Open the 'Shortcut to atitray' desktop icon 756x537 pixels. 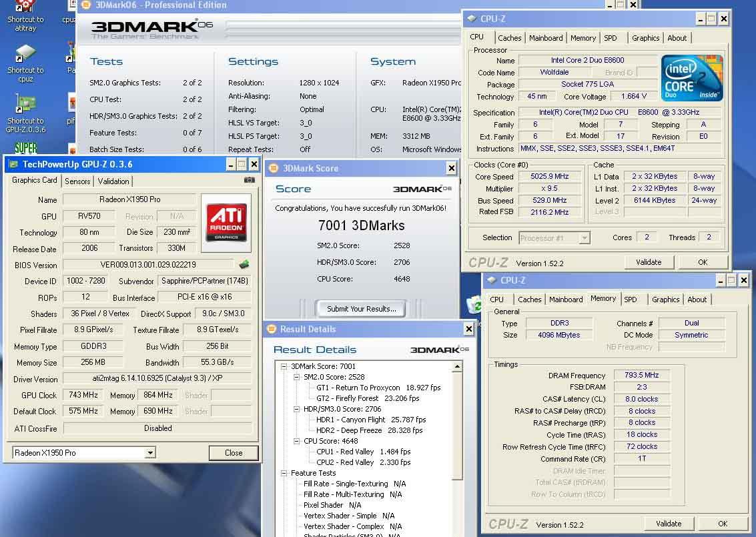tap(25, 16)
